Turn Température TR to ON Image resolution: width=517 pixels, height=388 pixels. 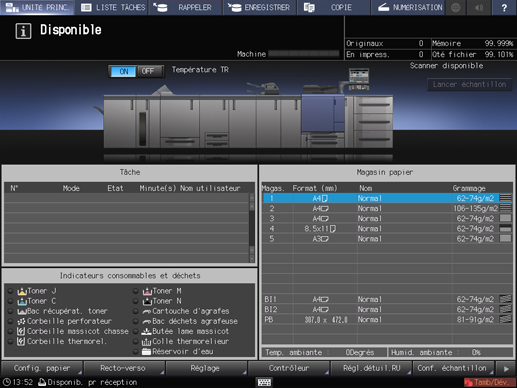point(123,71)
